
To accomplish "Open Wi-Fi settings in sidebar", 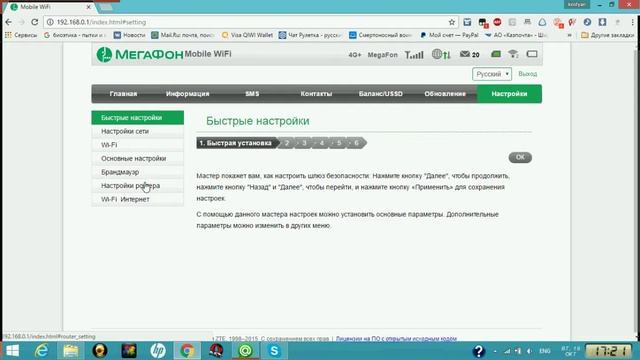I will [x=138, y=145].
